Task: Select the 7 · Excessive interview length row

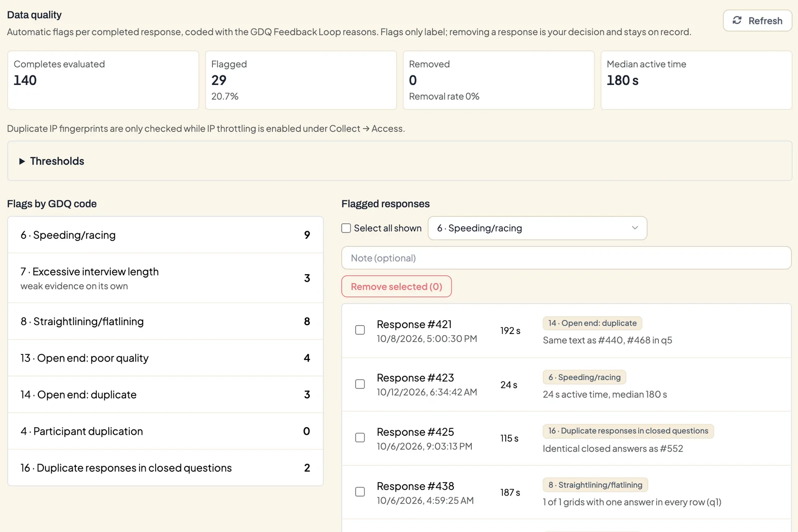Action: click(165, 278)
